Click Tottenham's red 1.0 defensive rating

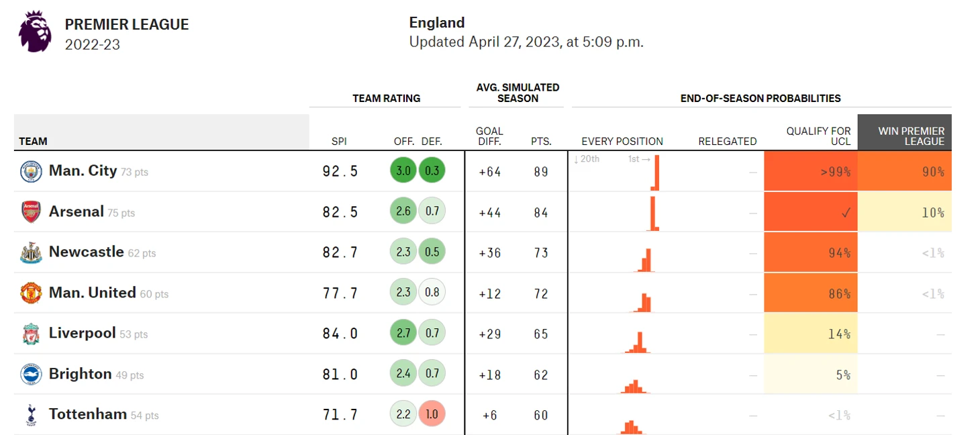pyautogui.click(x=432, y=414)
